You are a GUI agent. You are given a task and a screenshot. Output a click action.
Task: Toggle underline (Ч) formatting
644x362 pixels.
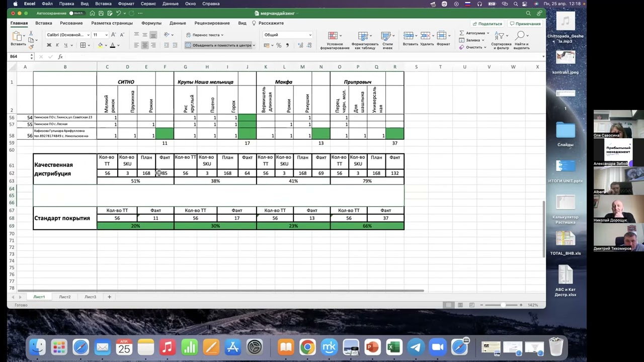(x=65, y=45)
